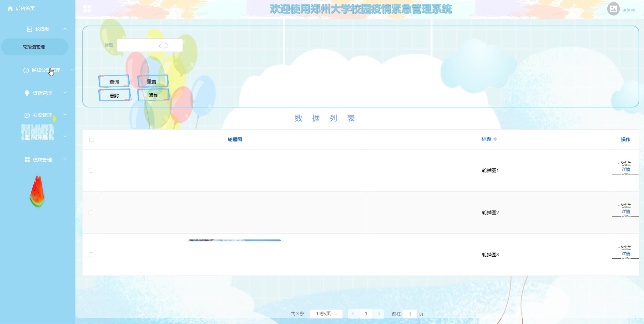Go to the previous page arrow

(x=353, y=314)
